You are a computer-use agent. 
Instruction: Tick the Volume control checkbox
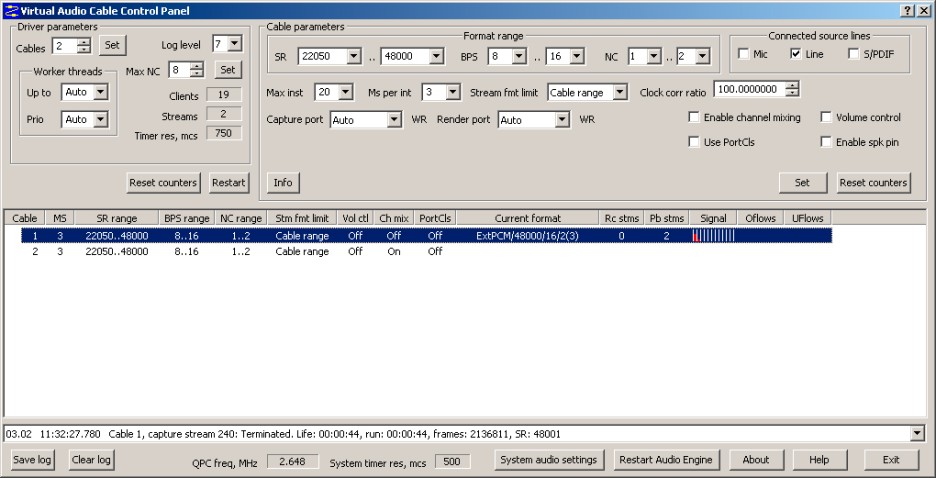point(826,117)
